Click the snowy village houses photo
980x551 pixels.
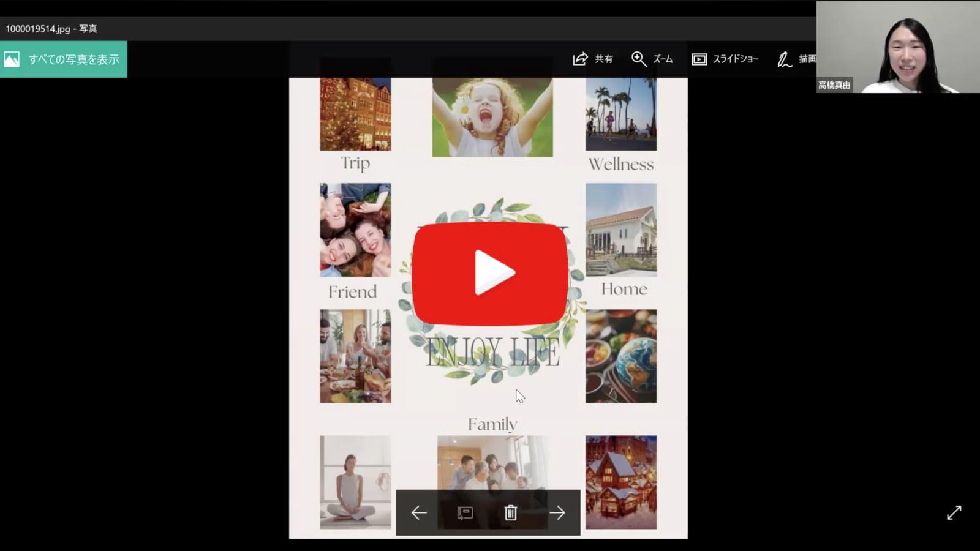[x=620, y=482]
